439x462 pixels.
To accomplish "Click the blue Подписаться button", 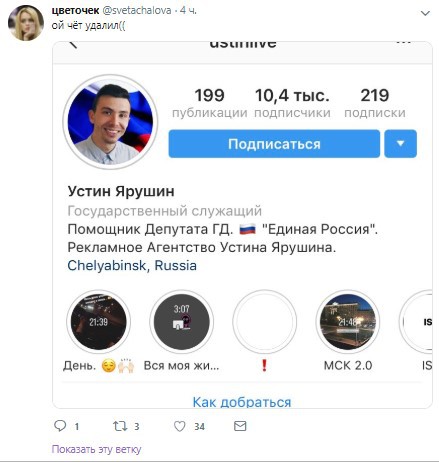I will (274, 144).
